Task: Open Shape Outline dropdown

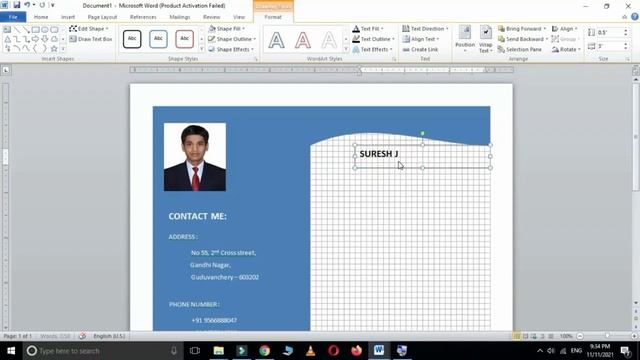Action: [x=232, y=39]
